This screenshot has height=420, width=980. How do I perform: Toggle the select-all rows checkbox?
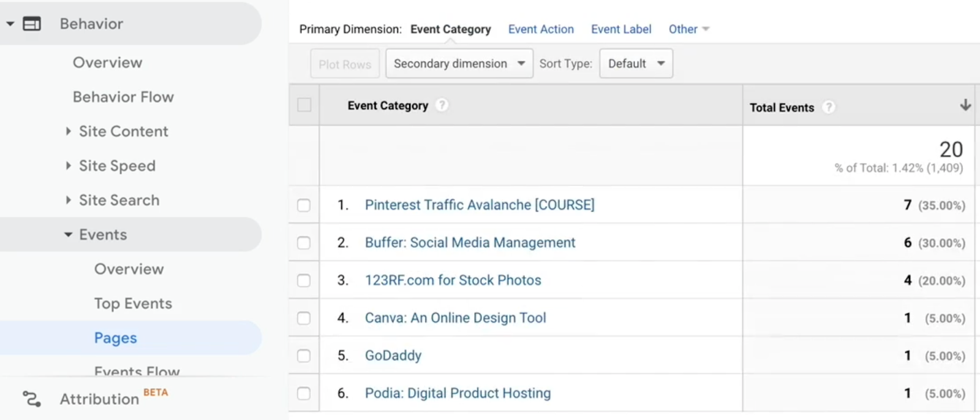pyautogui.click(x=304, y=105)
